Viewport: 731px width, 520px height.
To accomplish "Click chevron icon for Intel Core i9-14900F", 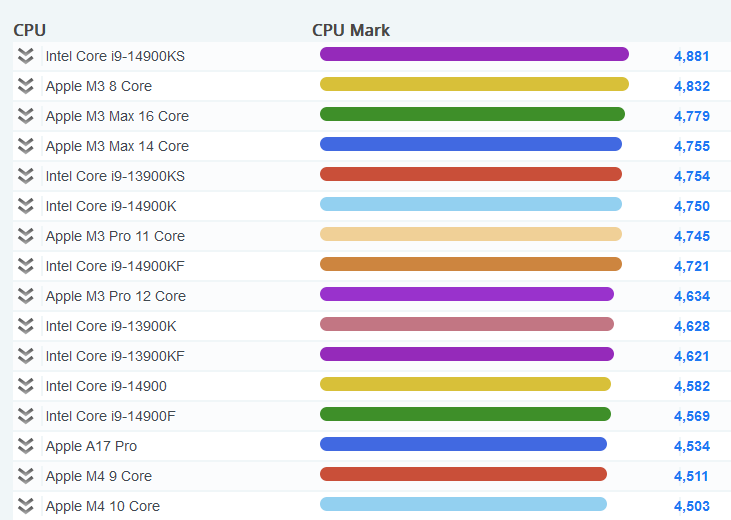I will coord(26,416).
